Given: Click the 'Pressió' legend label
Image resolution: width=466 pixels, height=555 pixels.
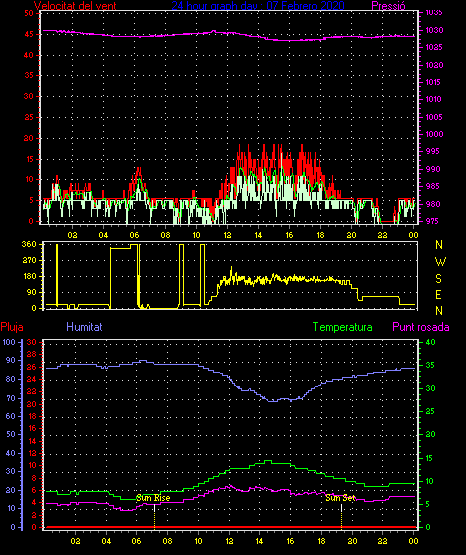Looking at the screenshot, I should (x=389, y=6).
